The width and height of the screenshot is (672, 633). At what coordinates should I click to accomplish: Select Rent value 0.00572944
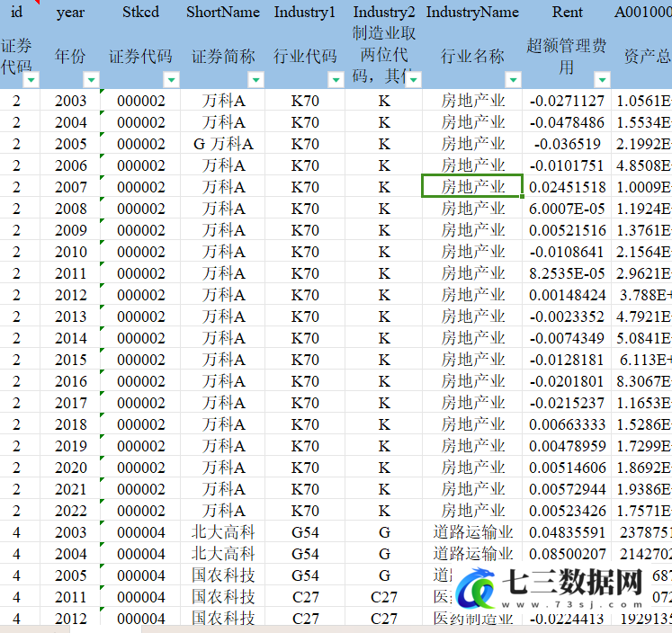tap(567, 489)
